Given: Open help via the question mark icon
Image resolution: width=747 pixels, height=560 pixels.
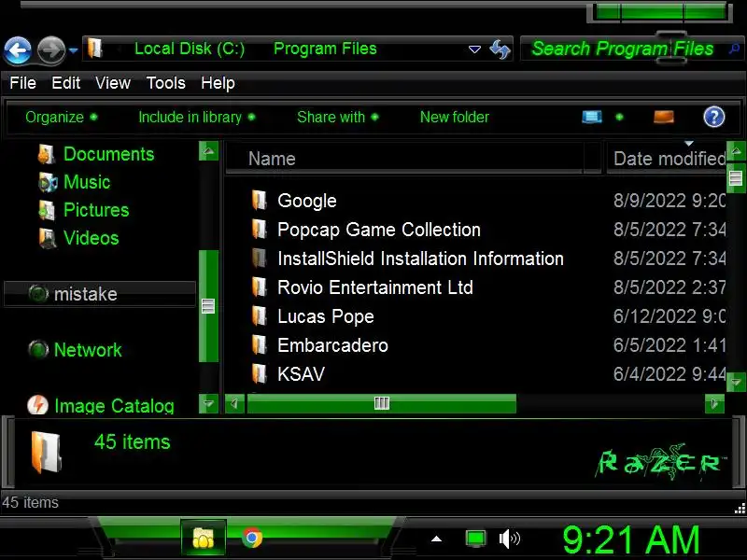Looking at the screenshot, I should pos(714,117).
